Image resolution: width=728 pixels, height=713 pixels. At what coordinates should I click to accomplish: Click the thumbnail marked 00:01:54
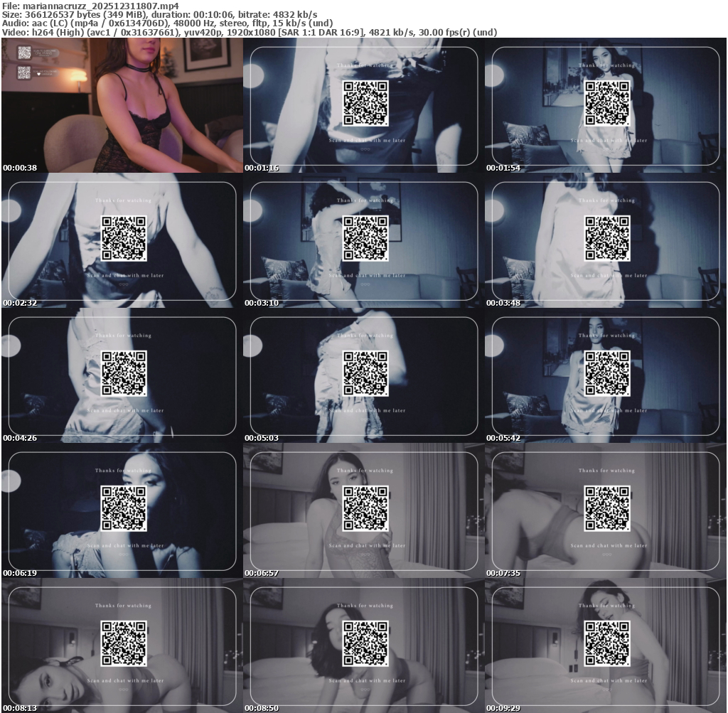[x=605, y=106]
